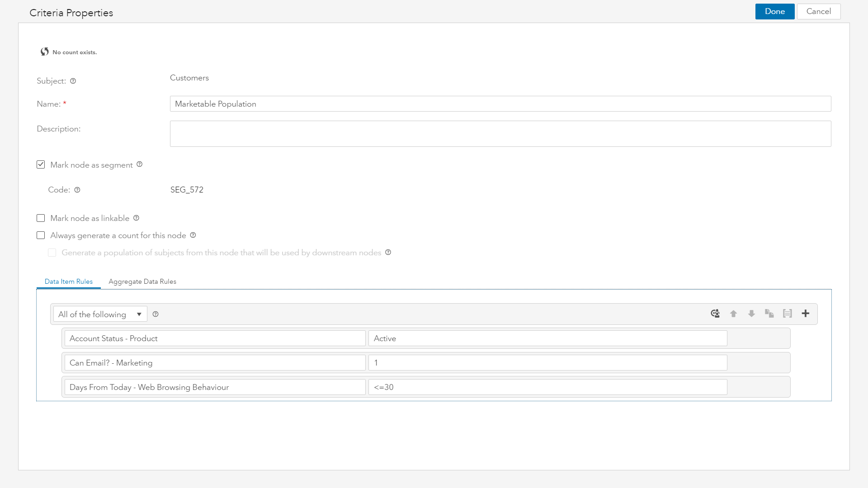Viewport: 868px width, 488px height.
Task: Switch to Data Item Rules tab
Action: (x=69, y=282)
